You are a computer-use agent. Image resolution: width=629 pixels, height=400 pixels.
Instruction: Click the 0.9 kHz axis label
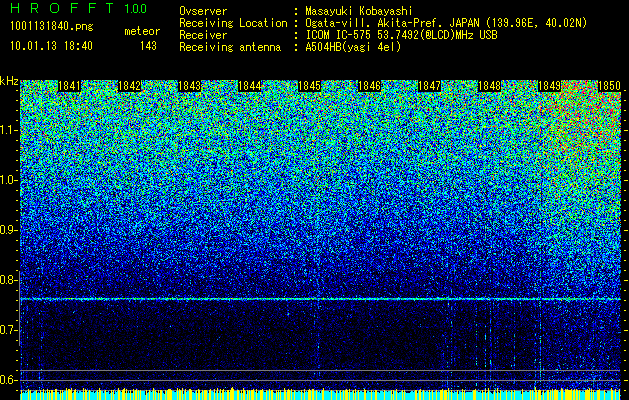[x=9, y=230]
